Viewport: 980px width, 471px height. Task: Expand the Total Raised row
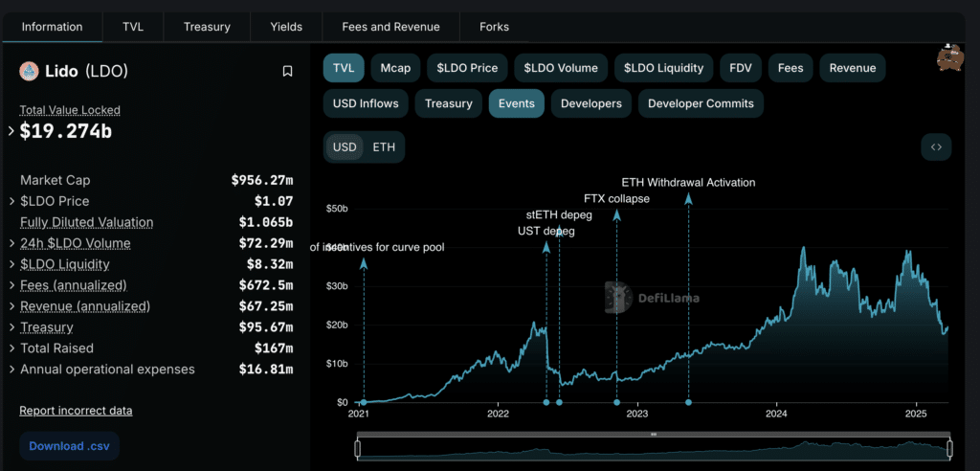[x=11, y=348]
